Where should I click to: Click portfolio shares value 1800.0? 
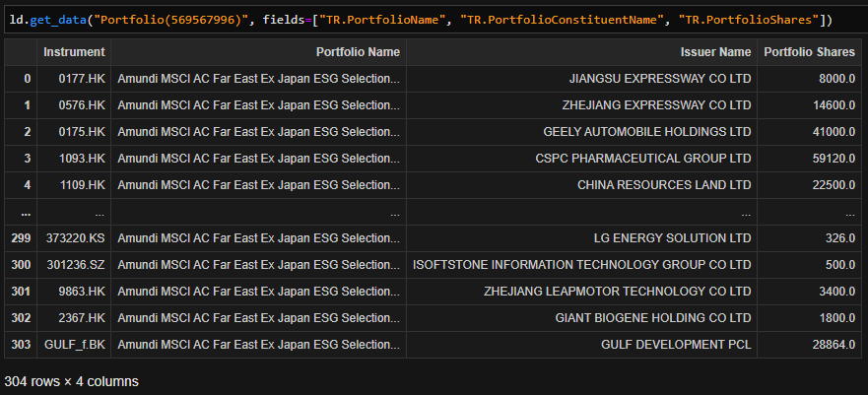(837, 317)
